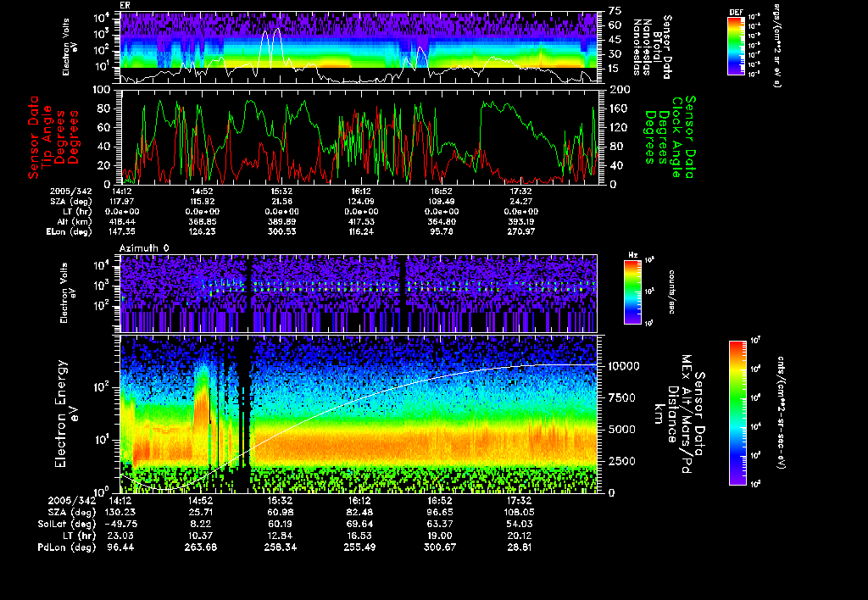The height and width of the screenshot is (600, 868).
Task: Select the 'ELon (deg)' row label
Action: tap(69, 231)
